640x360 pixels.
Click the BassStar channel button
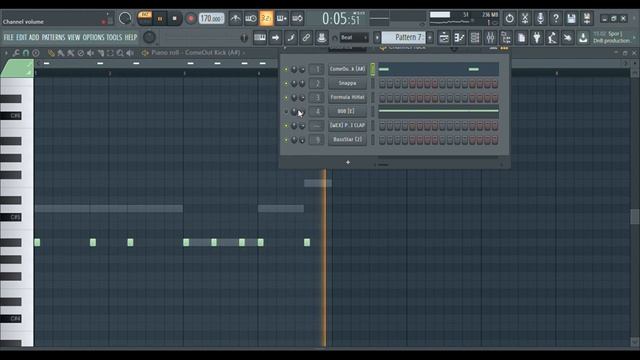[347, 140]
